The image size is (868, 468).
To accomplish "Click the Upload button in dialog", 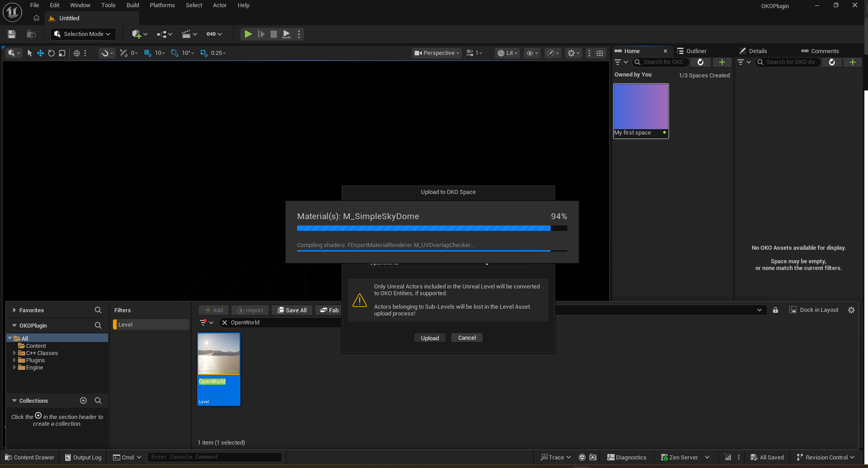I will coord(430,338).
